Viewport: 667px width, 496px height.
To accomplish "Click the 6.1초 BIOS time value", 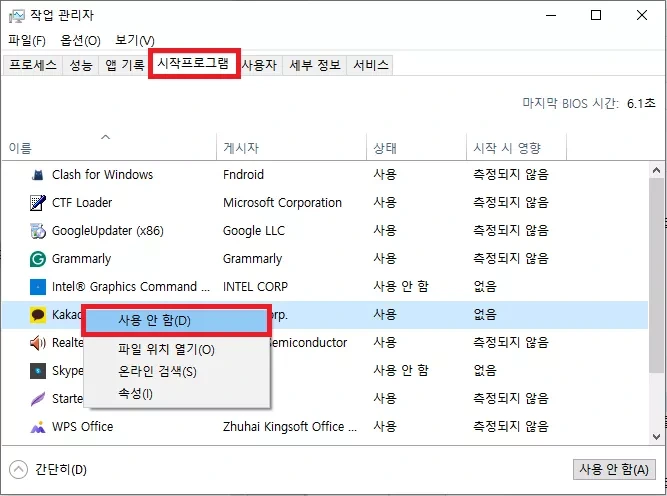I will click(x=641, y=103).
